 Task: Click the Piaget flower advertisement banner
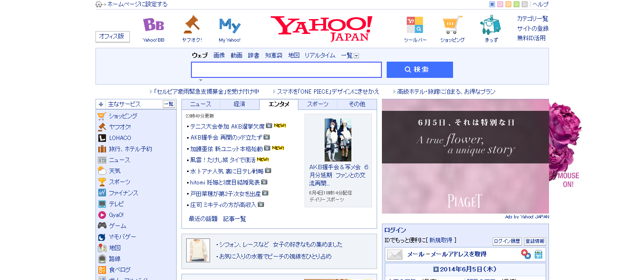click(465, 156)
